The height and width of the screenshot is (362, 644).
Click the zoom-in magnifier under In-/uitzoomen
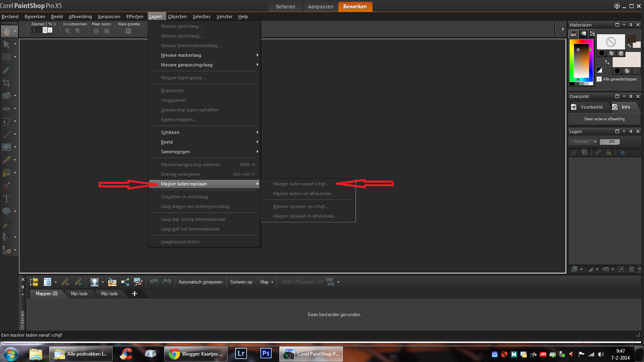pos(78,31)
